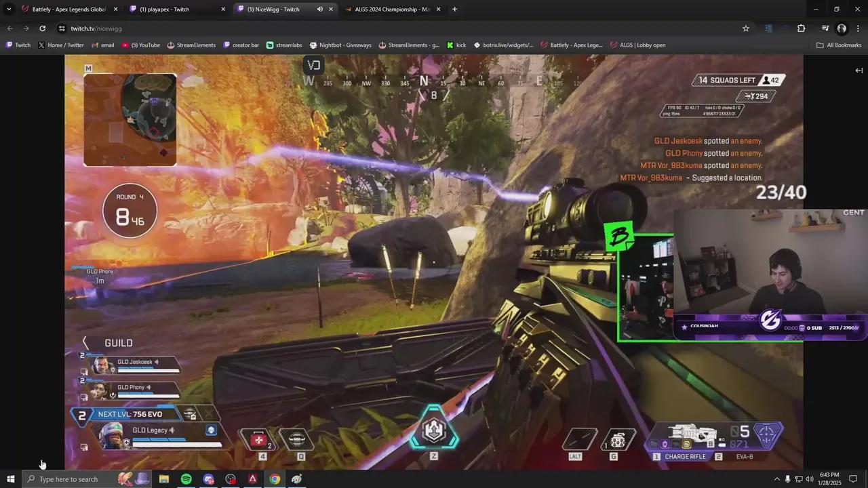Open the Chrome extensions puzzle menu
This screenshot has height=488, width=868.
click(801, 28)
